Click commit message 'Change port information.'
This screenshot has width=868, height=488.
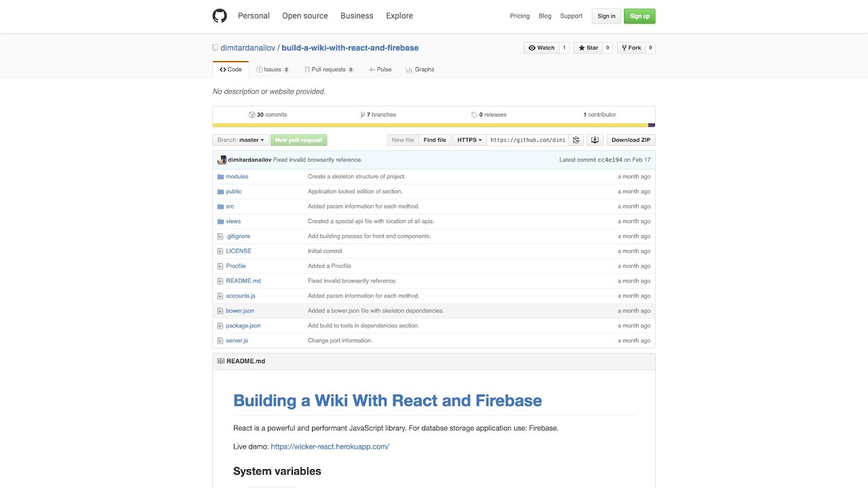(x=340, y=341)
